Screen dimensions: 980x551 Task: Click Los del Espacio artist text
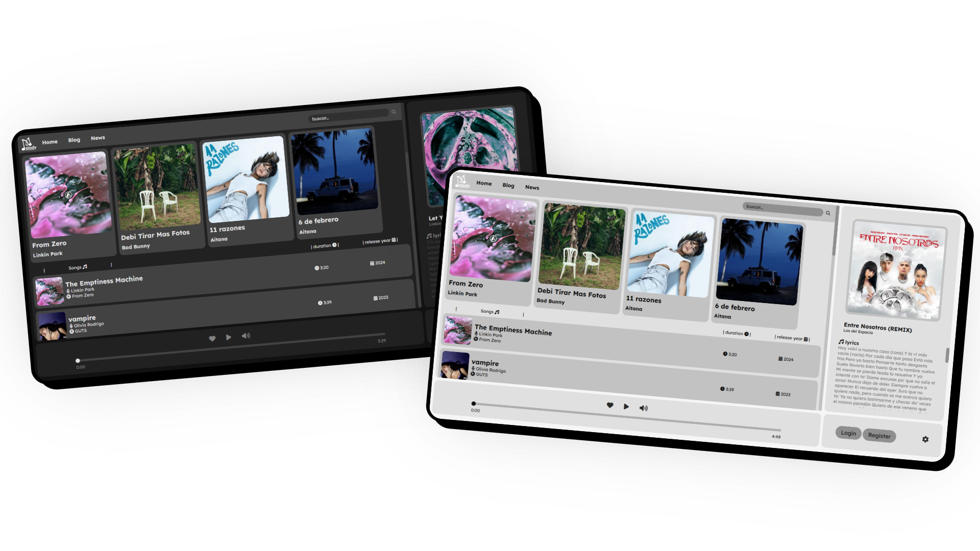858,332
